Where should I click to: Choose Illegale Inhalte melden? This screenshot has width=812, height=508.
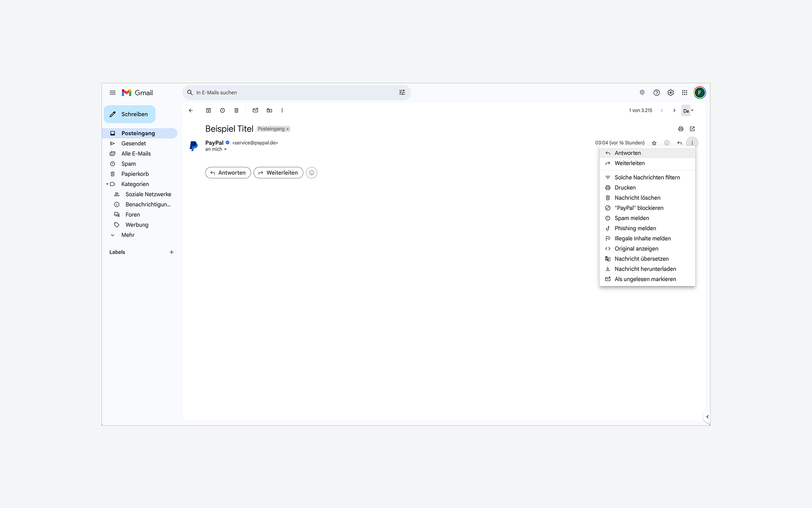point(647,238)
